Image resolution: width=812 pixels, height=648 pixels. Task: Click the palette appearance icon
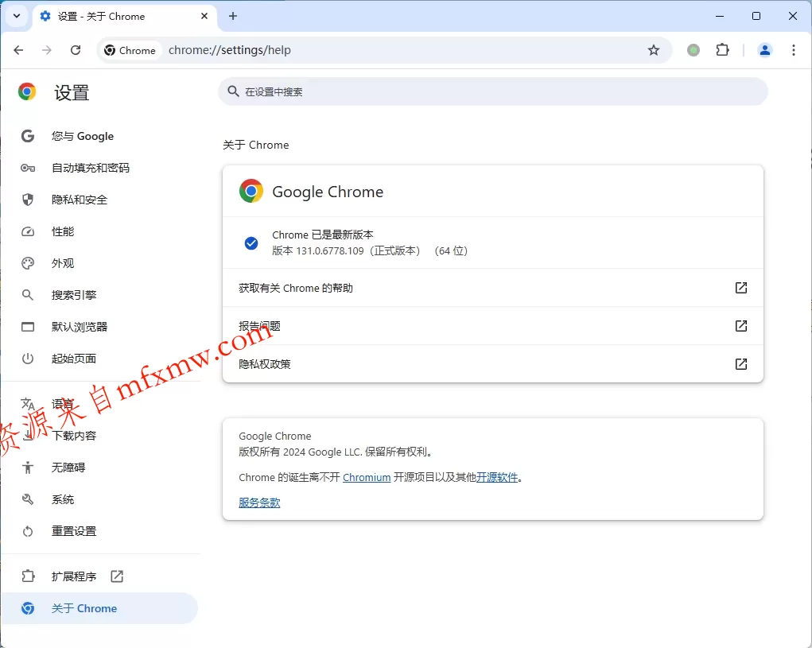coord(28,263)
